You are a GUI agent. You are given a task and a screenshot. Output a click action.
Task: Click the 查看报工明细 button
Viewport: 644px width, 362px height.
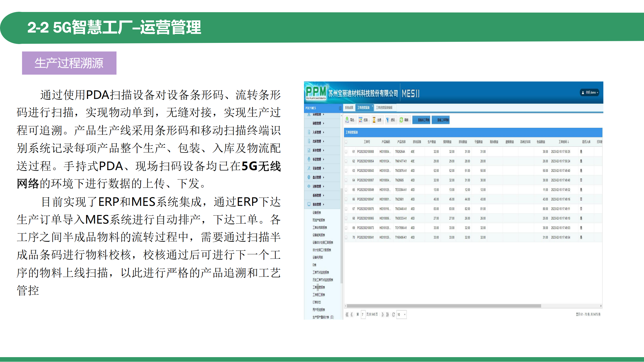[x=421, y=120]
